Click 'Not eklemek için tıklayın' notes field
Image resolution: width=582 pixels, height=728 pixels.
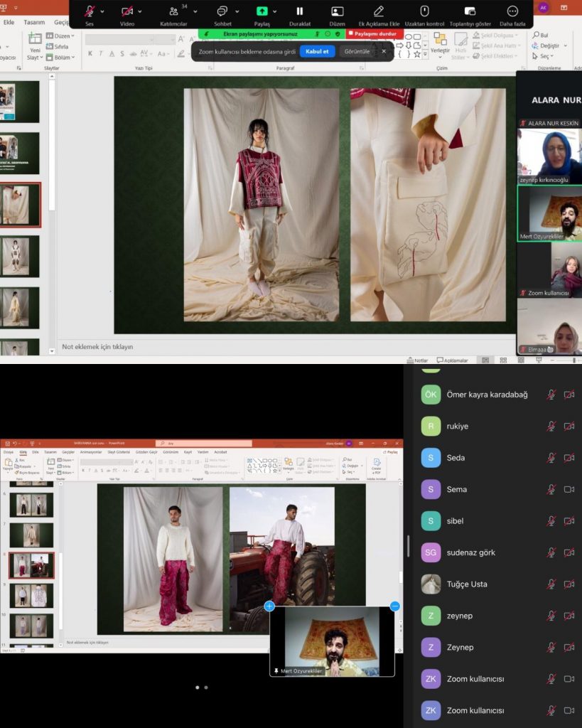click(98, 346)
